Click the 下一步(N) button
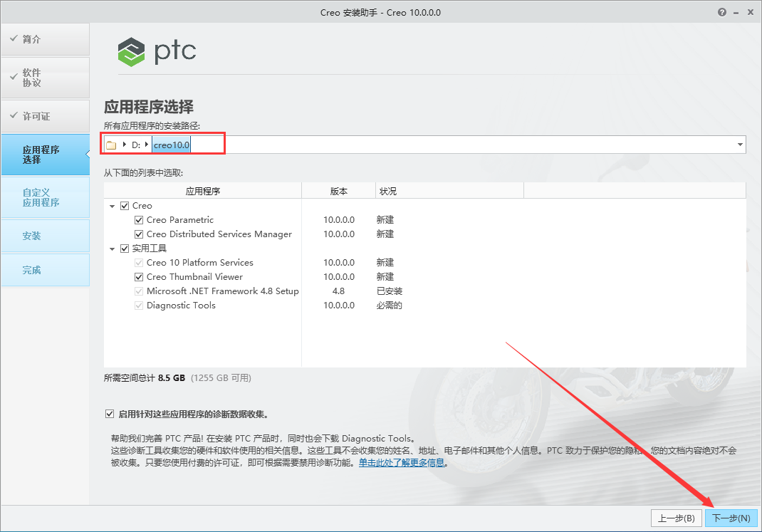This screenshot has width=762, height=532. pyautogui.click(x=729, y=518)
